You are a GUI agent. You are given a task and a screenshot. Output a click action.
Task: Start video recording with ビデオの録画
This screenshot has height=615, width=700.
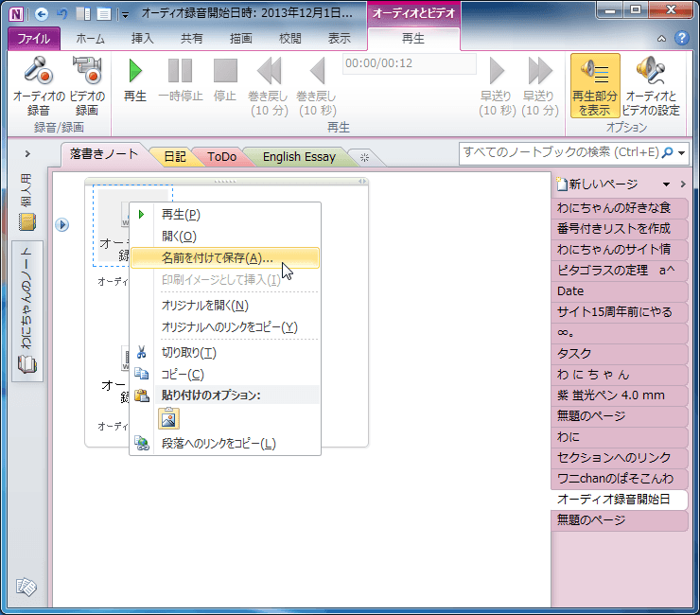[x=87, y=86]
